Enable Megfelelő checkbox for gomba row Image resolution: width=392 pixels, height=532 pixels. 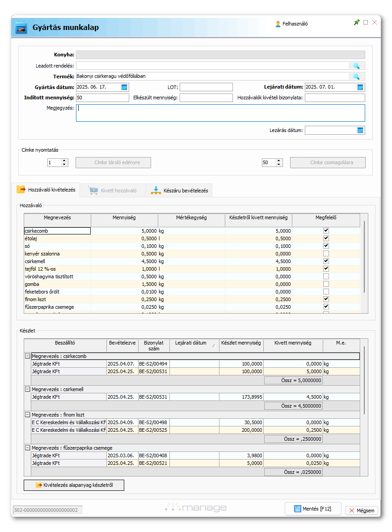pyautogui.click(x=326, y=284)
